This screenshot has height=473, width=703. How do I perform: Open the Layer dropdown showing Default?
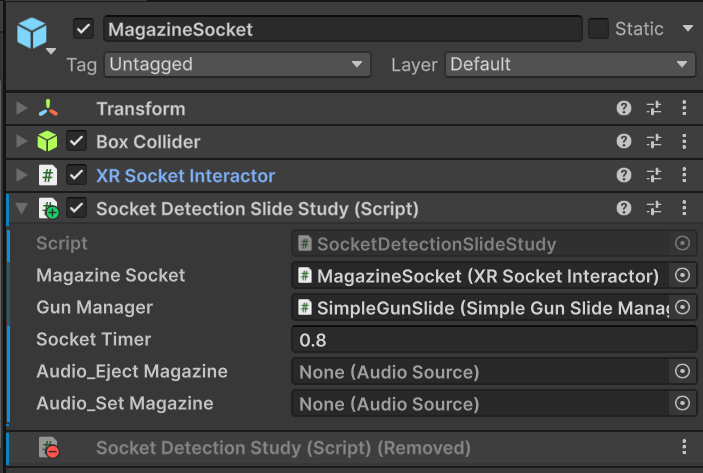[570, 65]
